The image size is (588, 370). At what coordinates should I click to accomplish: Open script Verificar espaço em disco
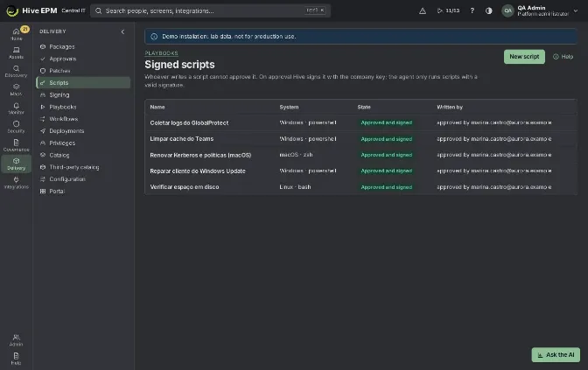185,187
